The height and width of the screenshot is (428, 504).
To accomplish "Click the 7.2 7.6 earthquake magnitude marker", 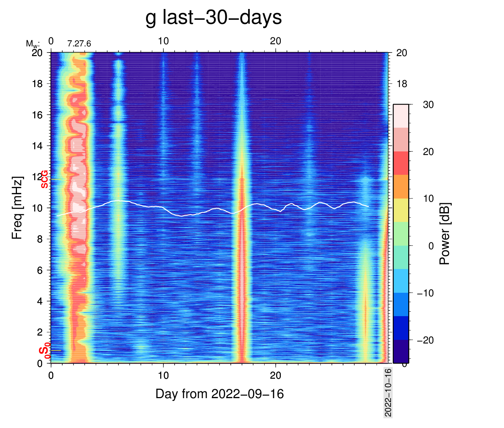I will [x=79, y=44].
